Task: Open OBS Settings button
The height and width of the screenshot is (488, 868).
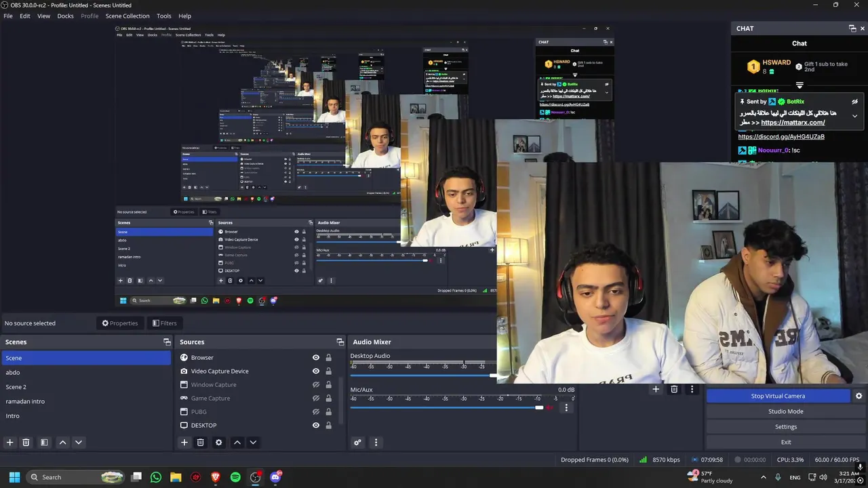Action: 786,427
